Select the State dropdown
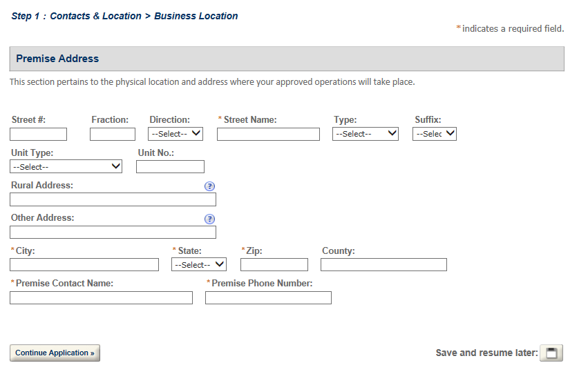Screen dimensions: 588x374 [199, 264]
